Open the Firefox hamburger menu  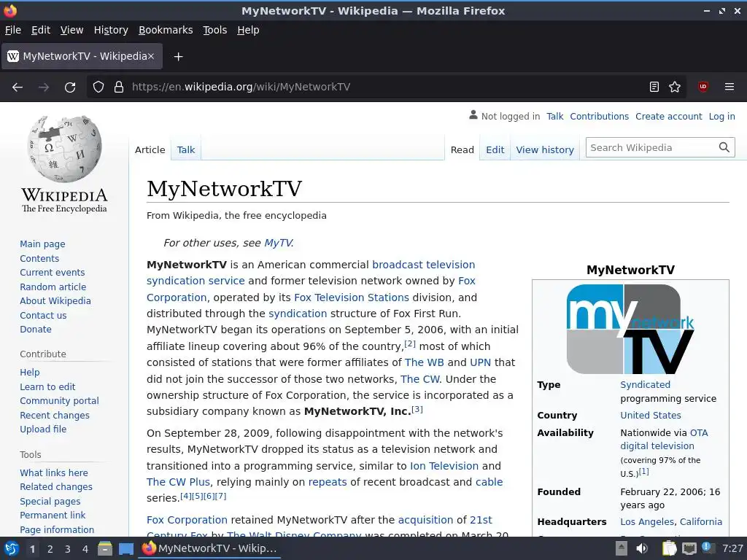[729, 87]
